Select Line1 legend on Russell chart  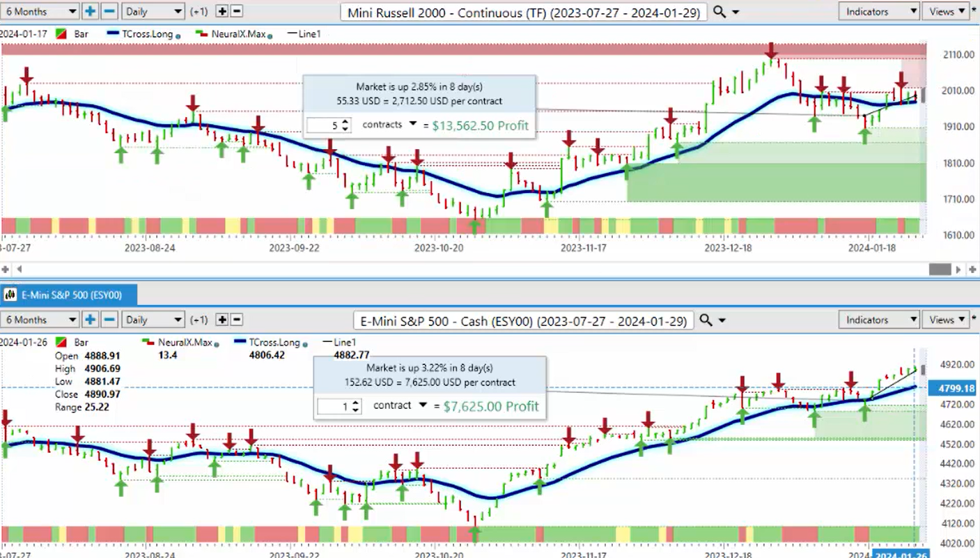click(x=309, y=33)
